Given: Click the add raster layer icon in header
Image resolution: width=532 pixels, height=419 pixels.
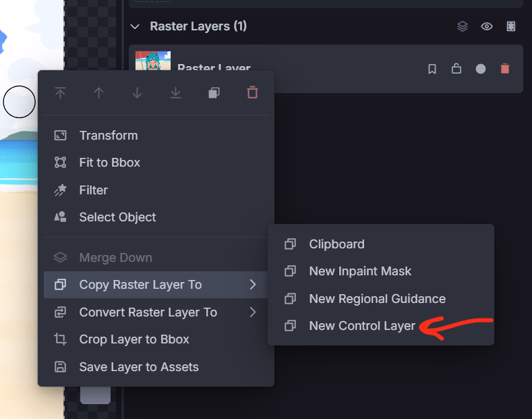Looking at the screenshot, I should (x=511, y=26).
